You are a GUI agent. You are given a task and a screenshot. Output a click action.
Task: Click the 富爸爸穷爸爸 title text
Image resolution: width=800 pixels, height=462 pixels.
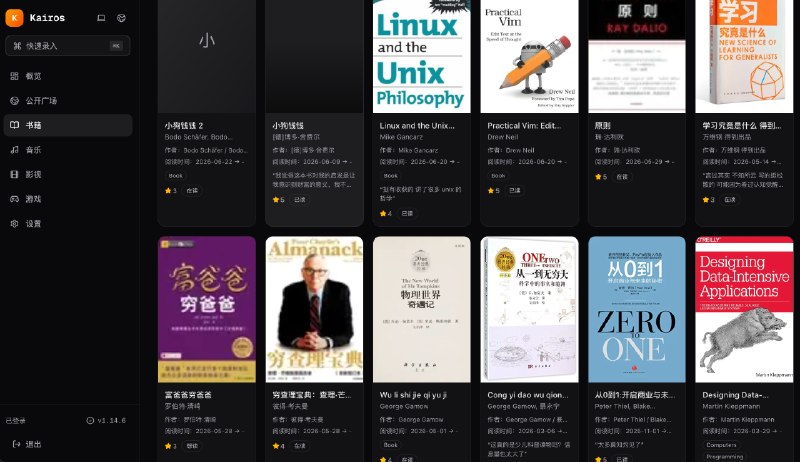(188, 395)
